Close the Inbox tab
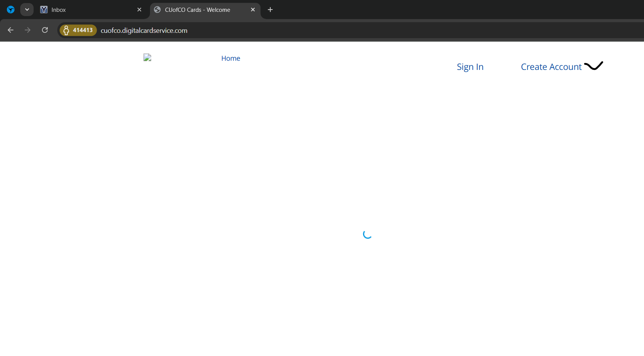This screenshot has width=644, height=356. coord(139,10)
